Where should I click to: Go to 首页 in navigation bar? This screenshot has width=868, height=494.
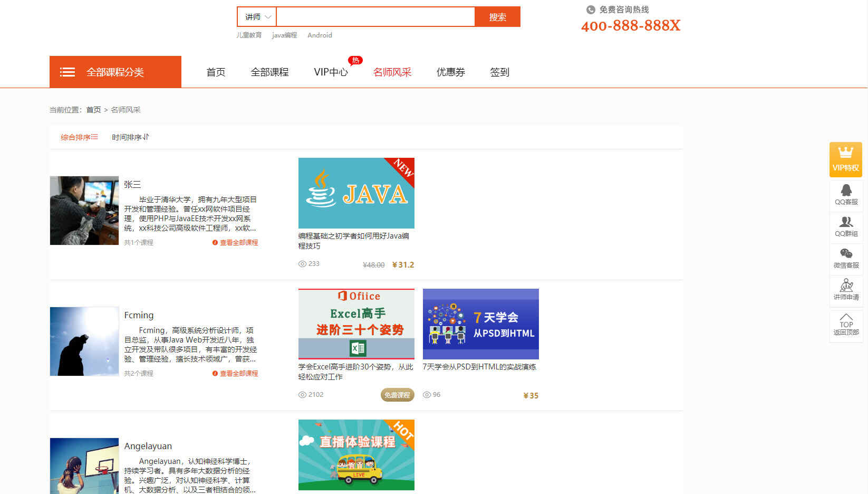tap(216, 72)
